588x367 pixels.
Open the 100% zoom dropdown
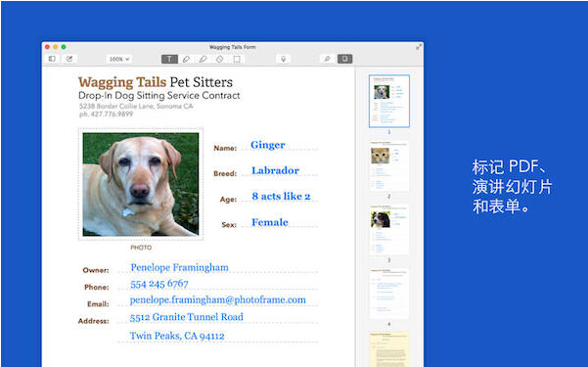pyautogui.click(x=119, y=59)
